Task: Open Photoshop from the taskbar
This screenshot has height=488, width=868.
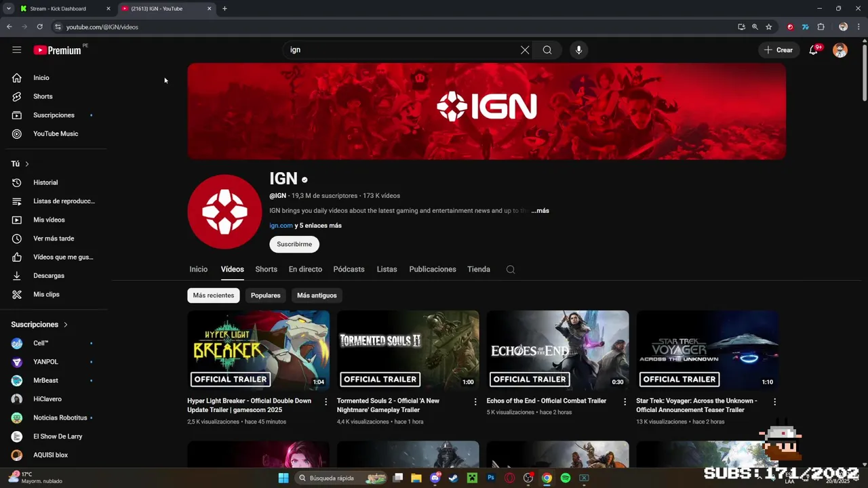Action: pyautogui.click(x=491, y=478)
